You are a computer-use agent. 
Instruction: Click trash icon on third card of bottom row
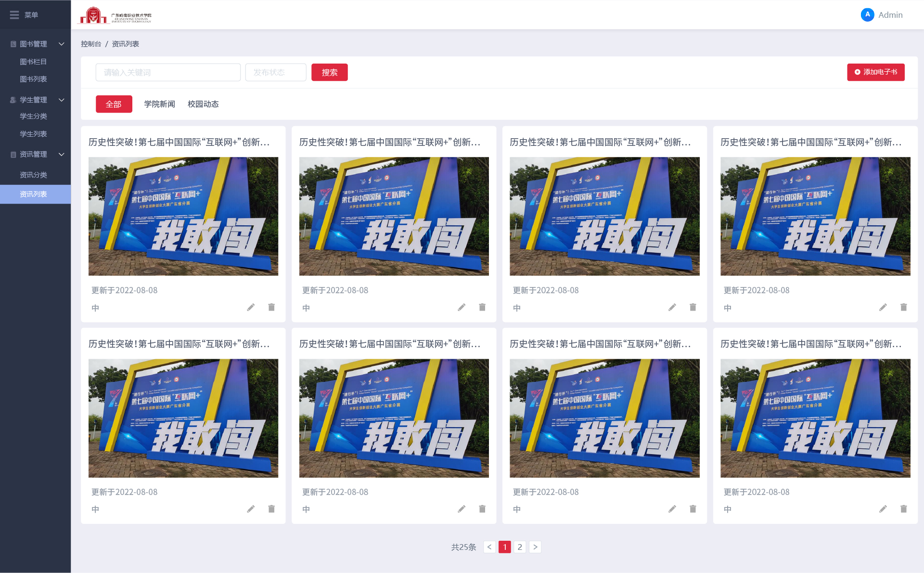(x=693, y=509)
